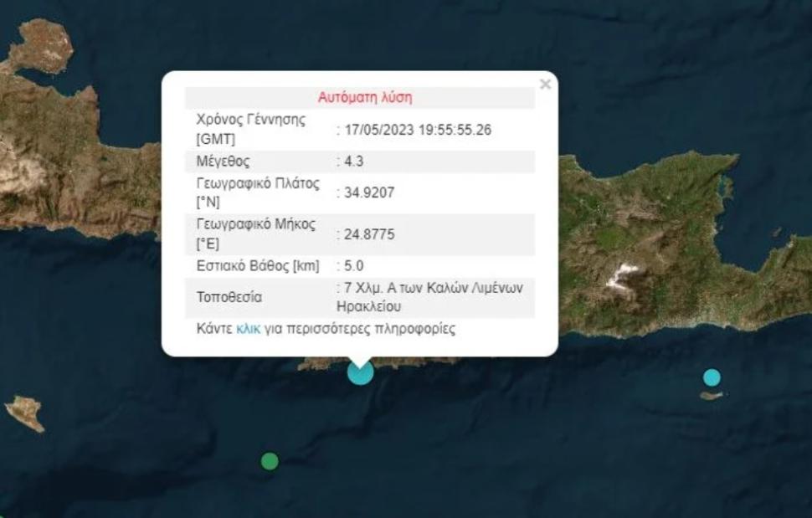
Task: Click the longitude value 24.8775
Action: 367,234
